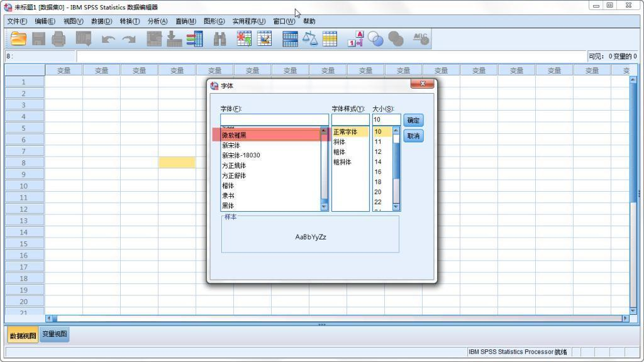Screen dimensions: 644x362
Task: Open the 转换(T) menu
Action: coord(130,21)
